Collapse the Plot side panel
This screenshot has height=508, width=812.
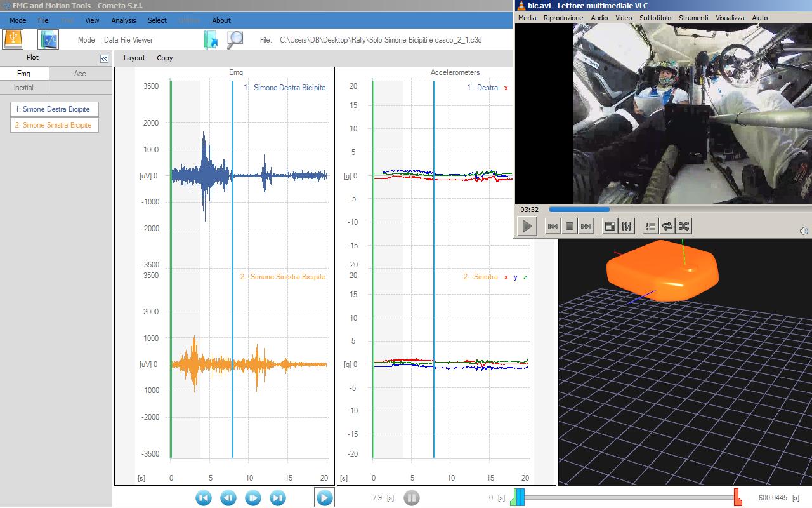click(x=104, y=58)
